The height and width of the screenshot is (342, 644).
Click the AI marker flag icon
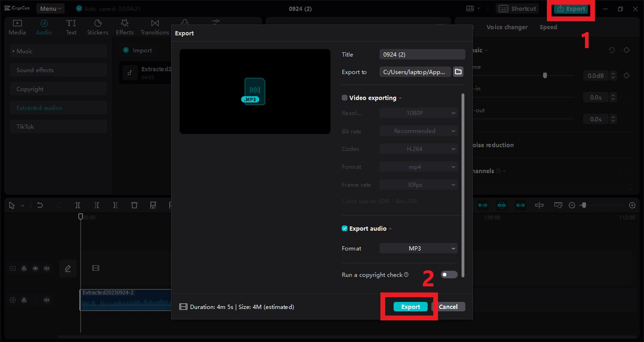(x=153, y=206)
